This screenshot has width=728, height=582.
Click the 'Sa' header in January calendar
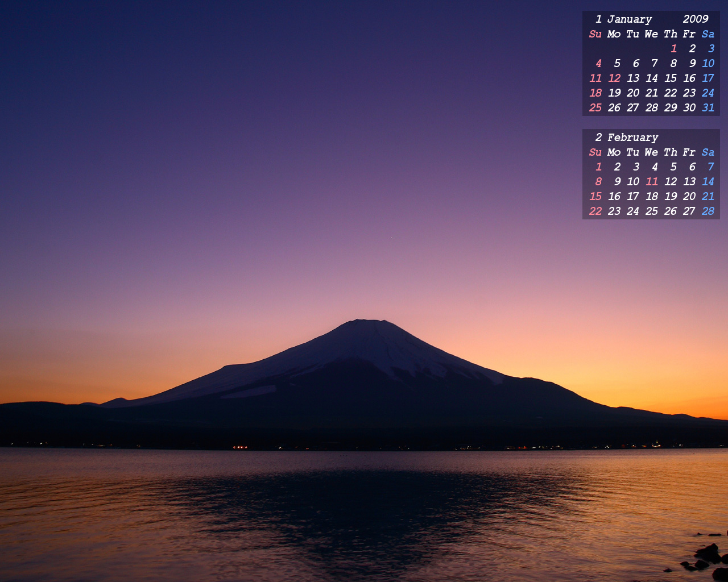pyautogui.click(x=708, y=34)
